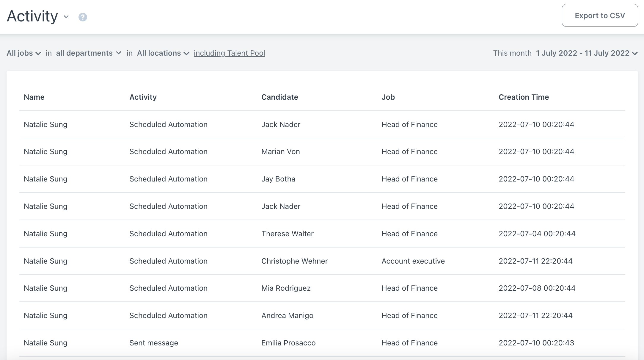Select candidate Christophe Wehner
The image size is (644, 360).
tap(294, 261)
